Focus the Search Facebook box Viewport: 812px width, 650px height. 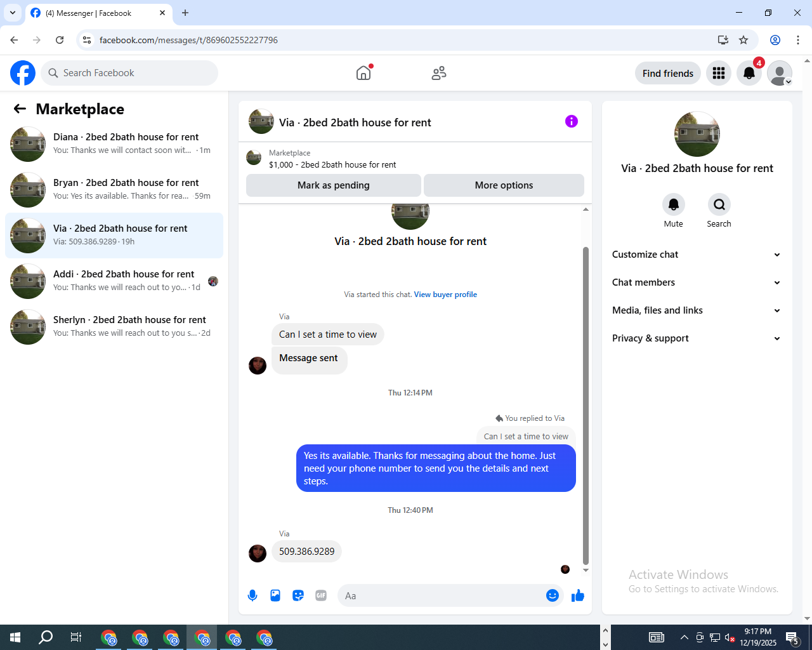coord(129,73)
